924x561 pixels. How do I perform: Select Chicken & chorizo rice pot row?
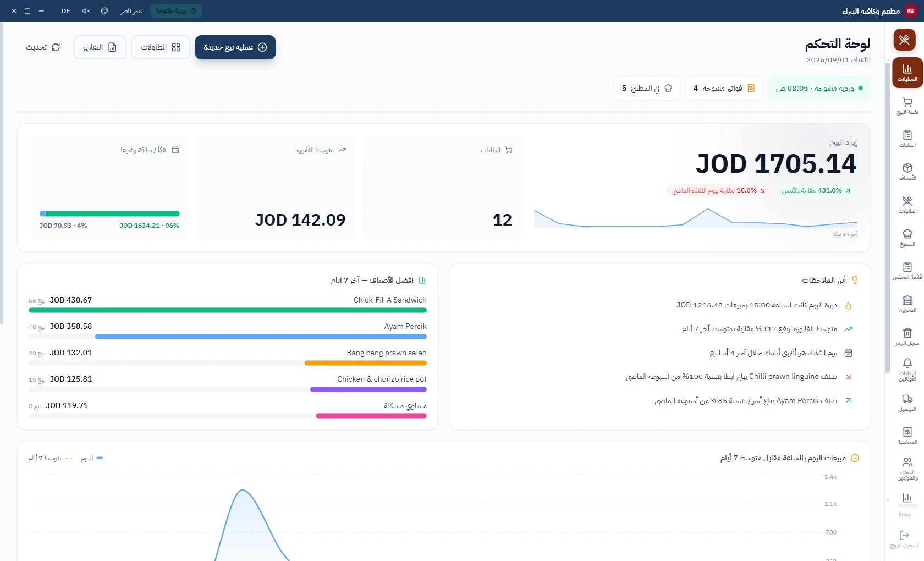coord(228,383)
